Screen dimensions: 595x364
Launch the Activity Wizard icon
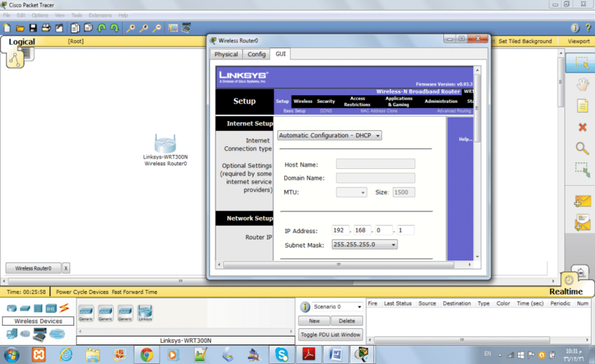click(59, 28)
